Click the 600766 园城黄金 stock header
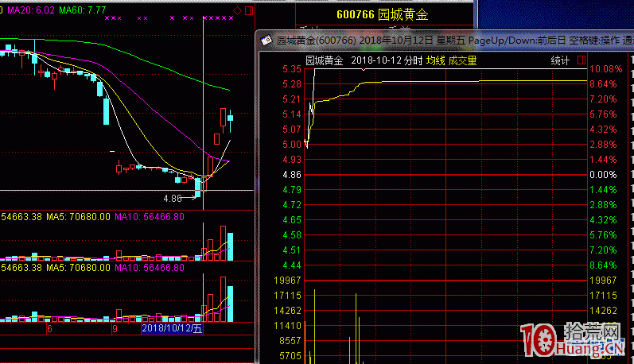The image size is (634, 364). [x=382, y=15]
